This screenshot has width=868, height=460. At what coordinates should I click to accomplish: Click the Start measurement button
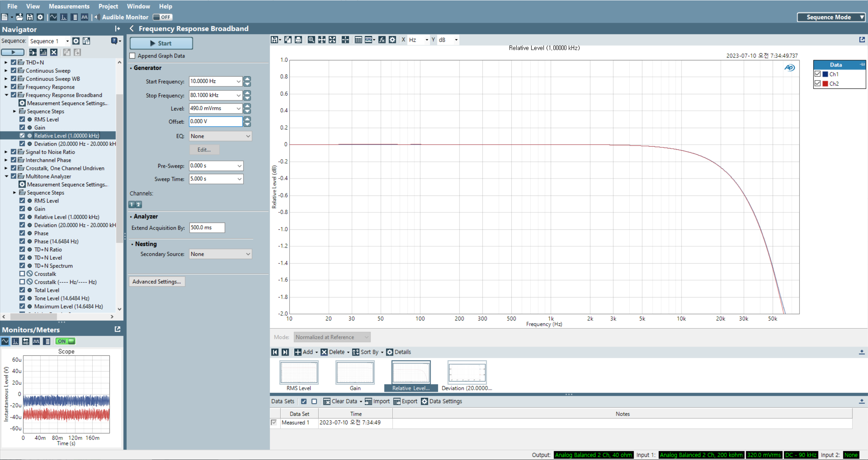click(161, 43)
